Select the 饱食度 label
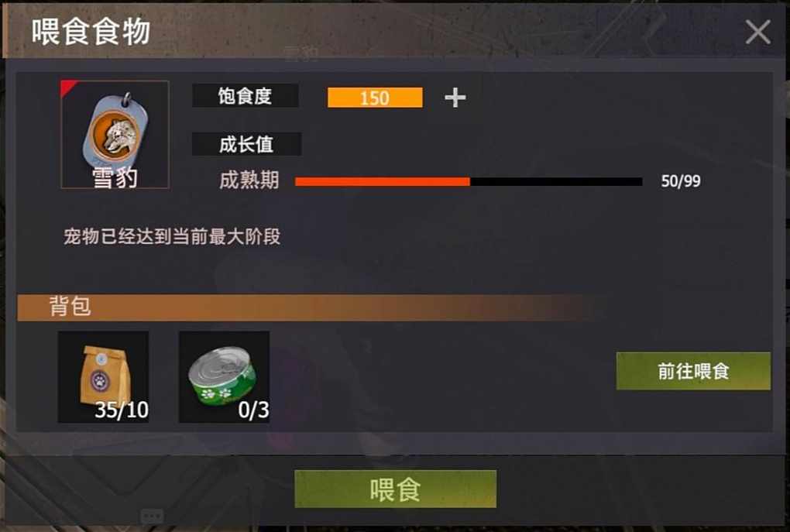This screenshot has height=532, width=790. click(x=246, y=96)
